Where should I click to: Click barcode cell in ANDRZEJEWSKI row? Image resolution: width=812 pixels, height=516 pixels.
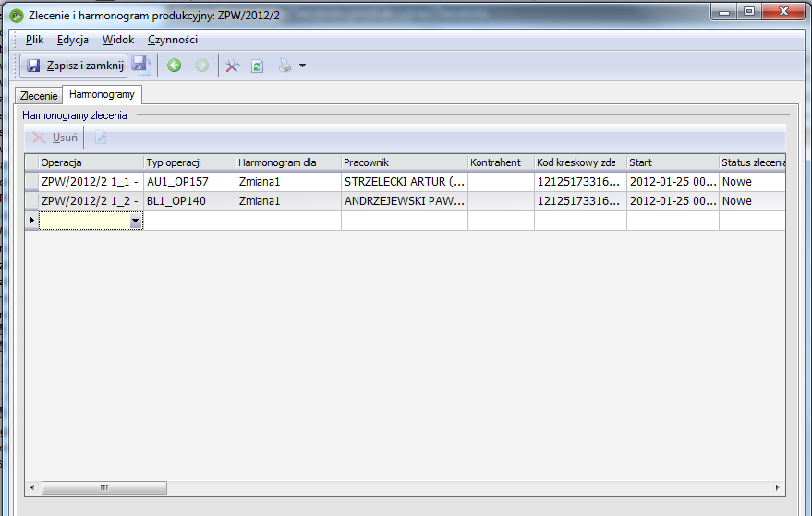(x=580, y=201)
